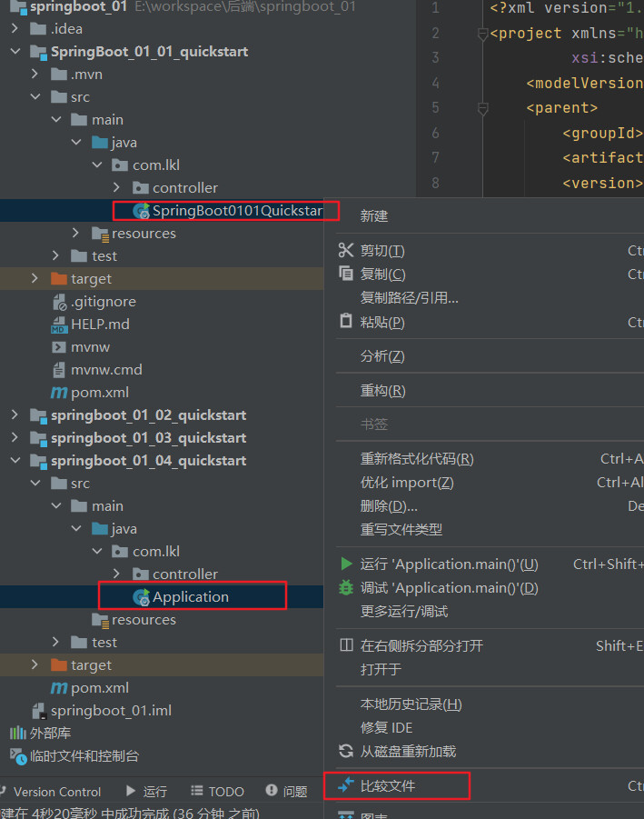
Task: Click the Spring Boot class icon of SpringBoot0101Quickstart
Action: click(141, 211)
